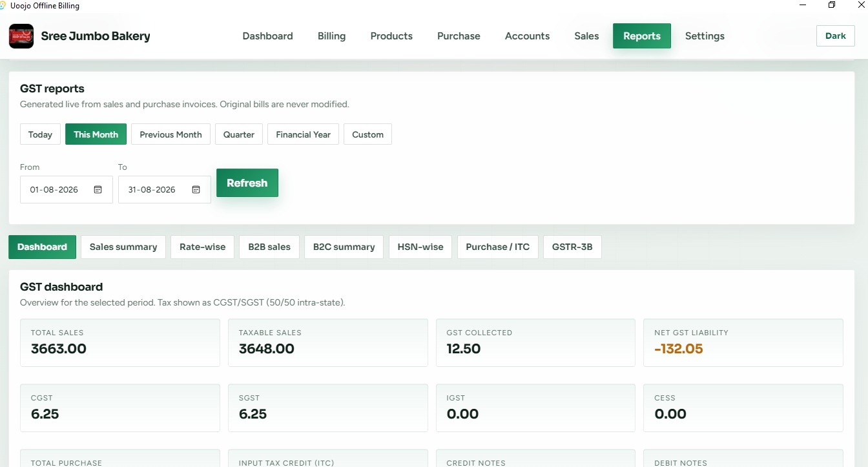The width and height of the screenshot is (868, 467).
Task: Edit the From date field 01-08-2026
Action: point(67,190)
